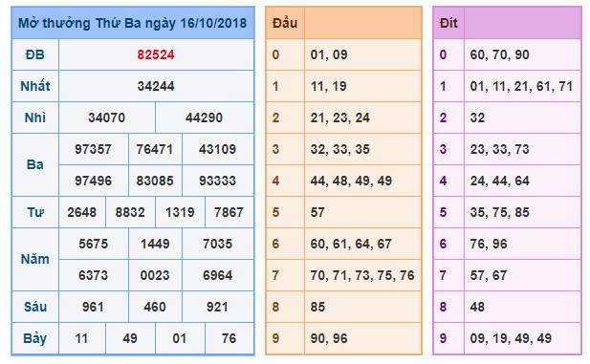Select Ba prize number 97357
This screenshot has width=590, height=364.
coord(93,149)
